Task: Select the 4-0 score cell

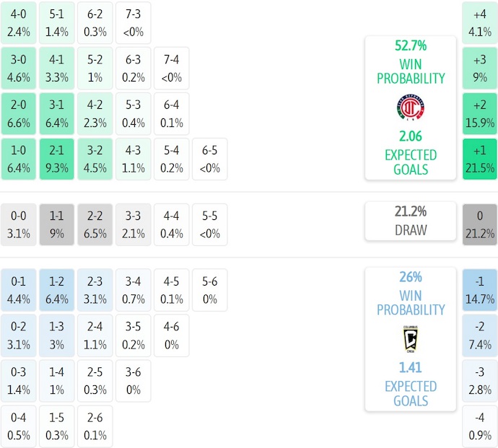Action: pos(19,22)
